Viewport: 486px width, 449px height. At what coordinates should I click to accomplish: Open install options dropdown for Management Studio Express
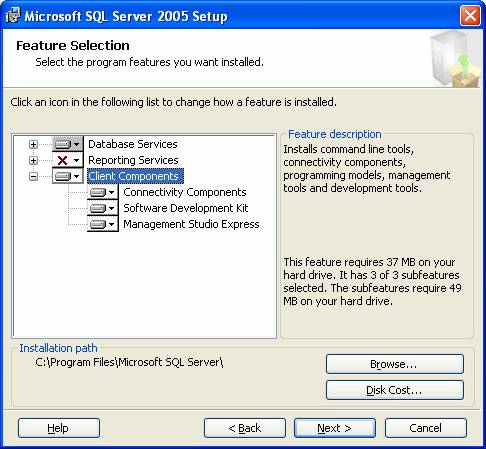[112, 224]
